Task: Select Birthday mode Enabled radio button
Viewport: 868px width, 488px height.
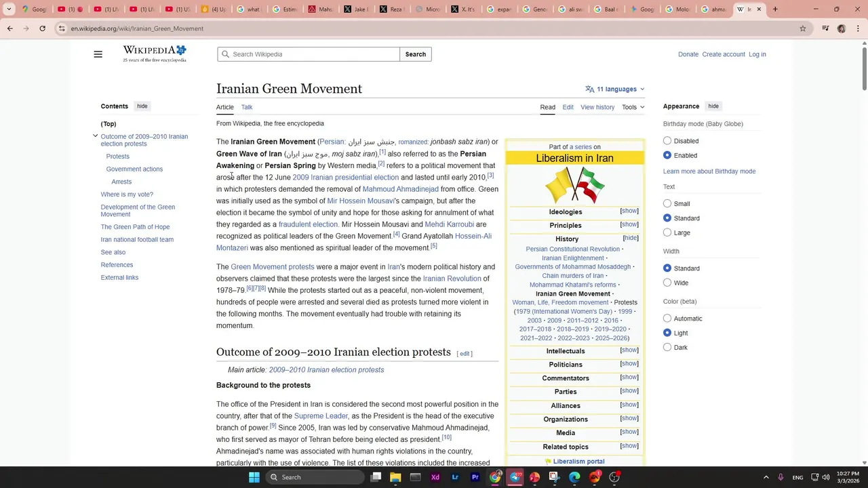Action: [667, 155]
